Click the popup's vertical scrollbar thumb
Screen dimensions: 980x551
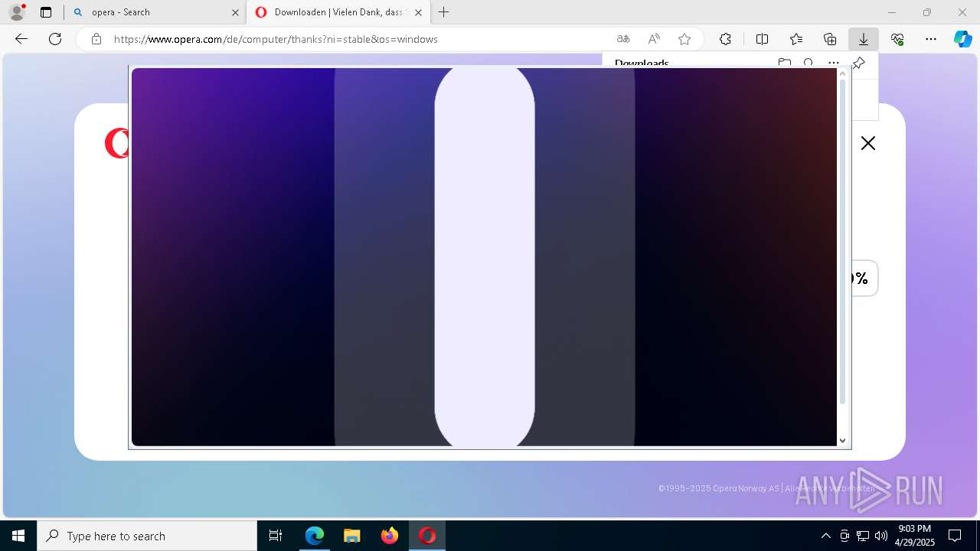pos(842,241)
